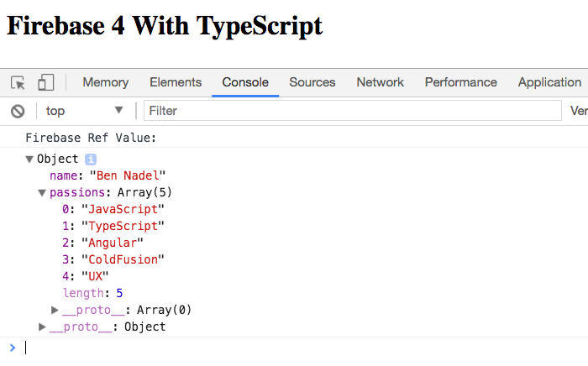The image size is (588, 366).
Task: Go to the Sources tab
Action: pyautogui.click(x=312, y=82)
